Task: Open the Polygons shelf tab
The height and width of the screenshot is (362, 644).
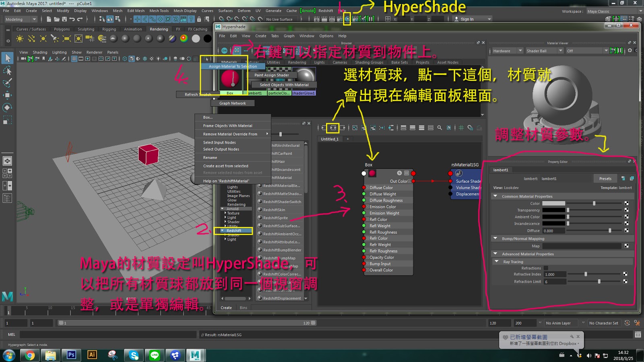Action: (x=62, y=29)
